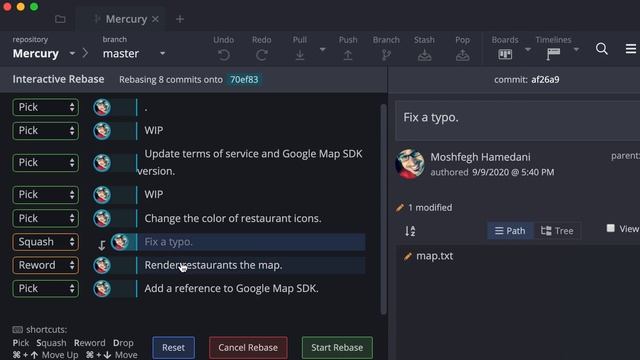Select 'Add a reference to Google Map SDK.' commit
This screenshot has width=640, height=360.
click(x=231, y=289)
